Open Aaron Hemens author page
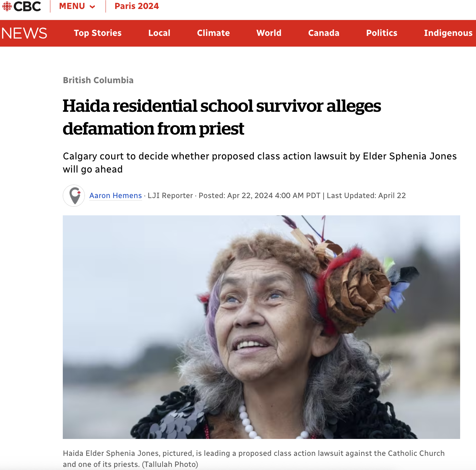Image resolution: width=476 pixels, height=470 pixels. point(116,196)
